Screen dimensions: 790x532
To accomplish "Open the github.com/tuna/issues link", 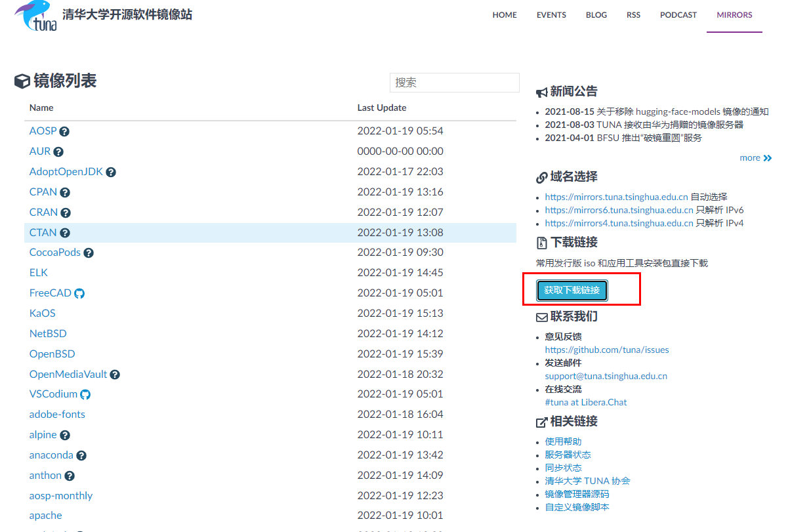I will 607,350.
